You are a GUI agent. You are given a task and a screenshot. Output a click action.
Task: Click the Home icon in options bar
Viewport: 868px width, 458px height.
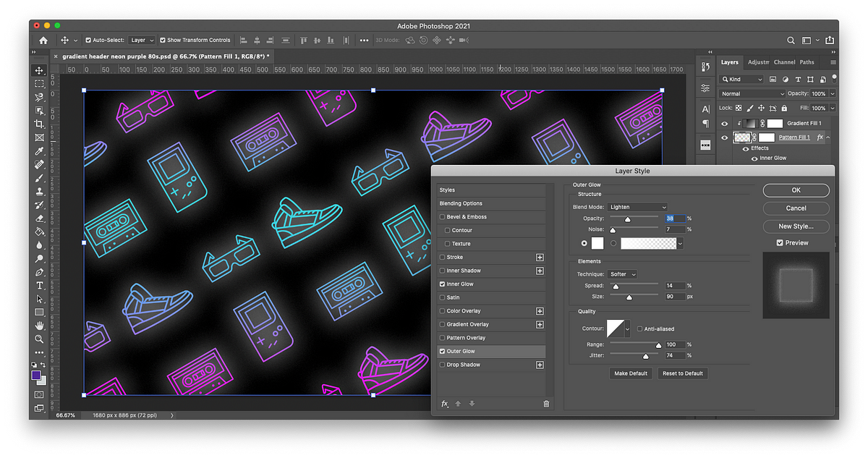pos(43,41)
